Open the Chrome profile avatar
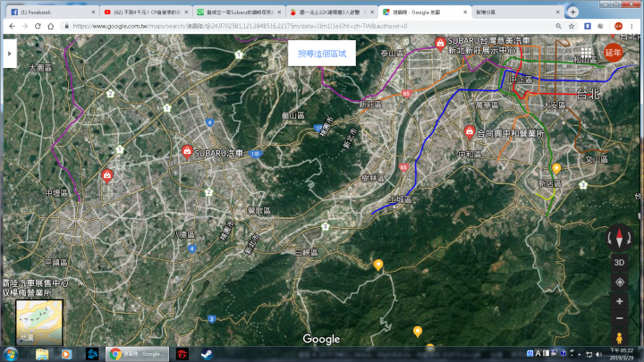 (x=618, y=26)
